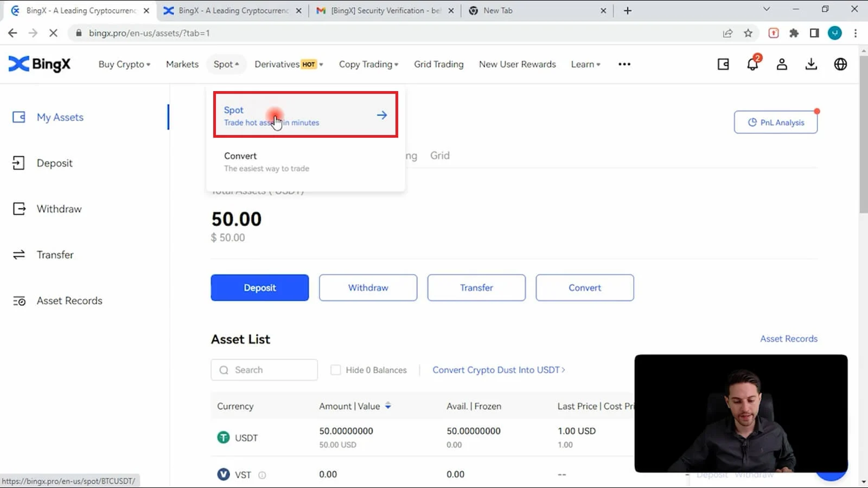
Task: Open Withdraw in left sidebar
Action: pos(59,209)
